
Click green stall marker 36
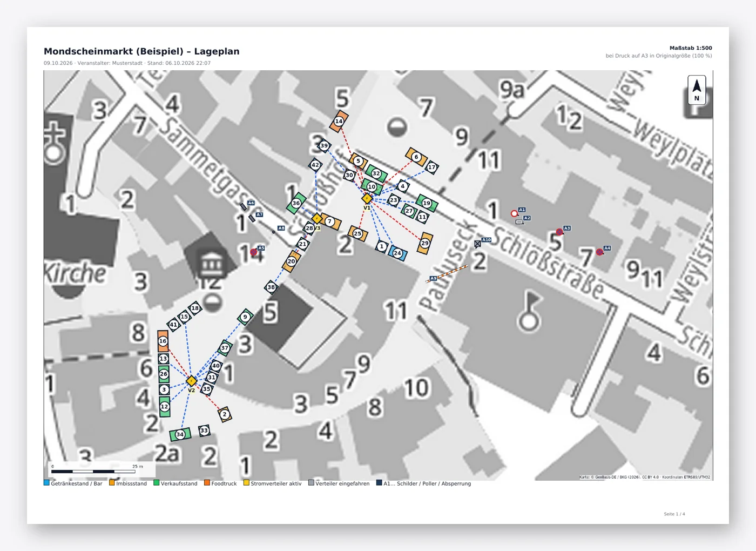pyautogui.click(x=296, y=203)
